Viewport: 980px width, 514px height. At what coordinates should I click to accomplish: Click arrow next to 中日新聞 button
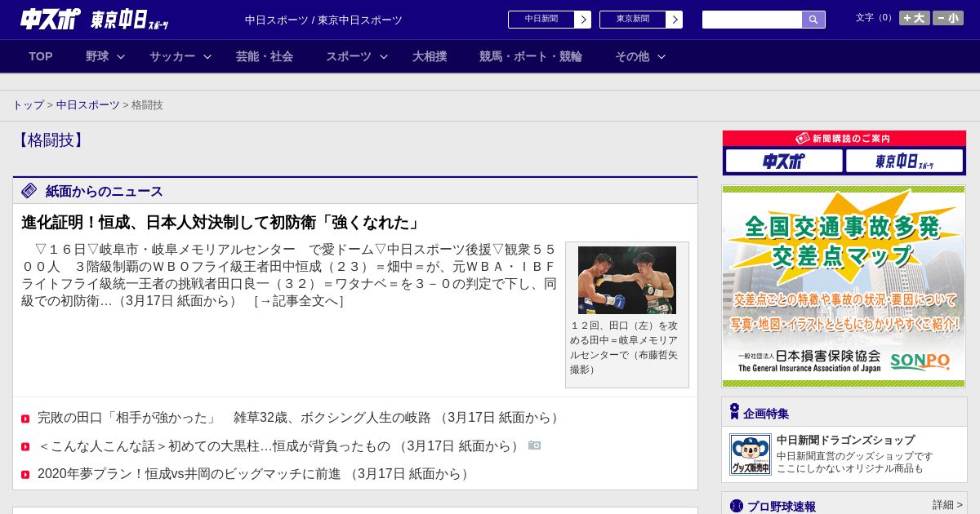[x=583, y=20]
